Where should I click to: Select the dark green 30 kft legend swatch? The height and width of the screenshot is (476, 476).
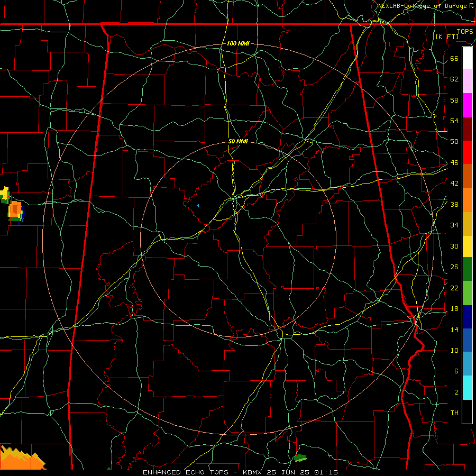tap(467, 269)
